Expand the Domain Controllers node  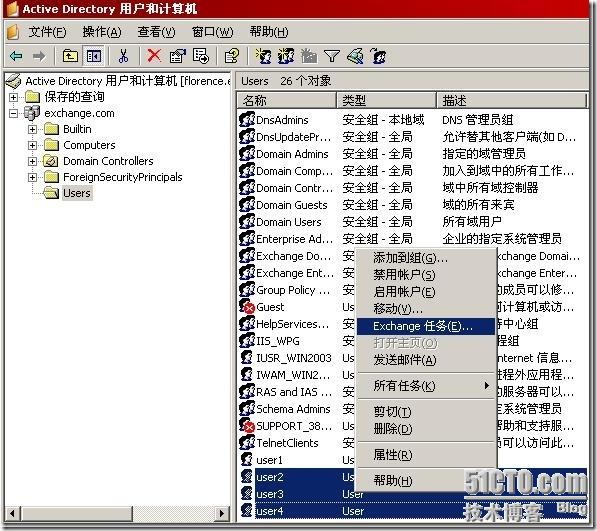33,161
